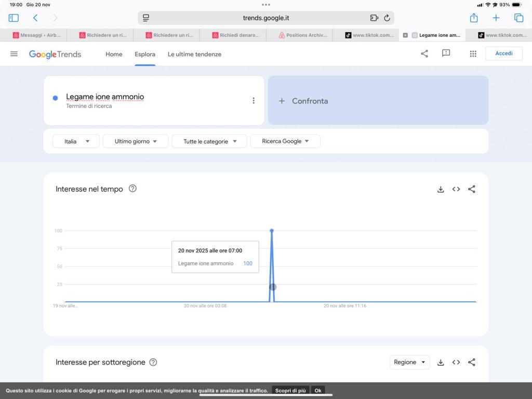Click the Confronta add comparison field
This screenshot has width=532, height=399.
[x=378, y=101]
